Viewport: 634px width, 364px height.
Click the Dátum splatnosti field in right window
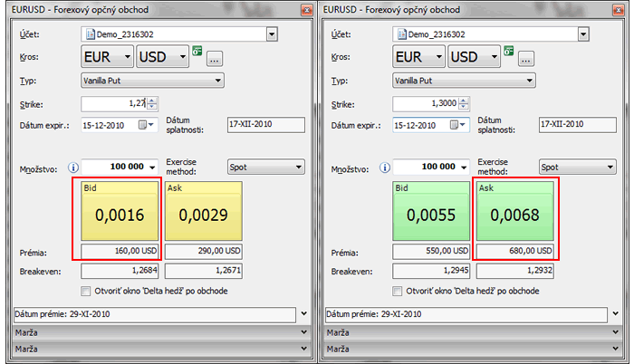tap(578, 125)
